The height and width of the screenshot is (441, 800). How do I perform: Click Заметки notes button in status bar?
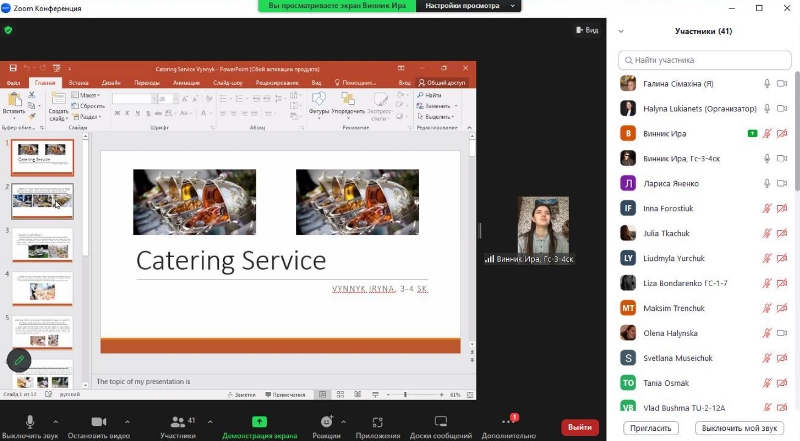[241, 395]
